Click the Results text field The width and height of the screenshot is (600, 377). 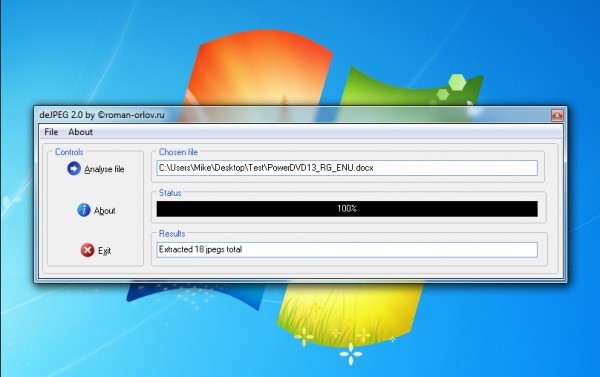pos(347,250)
